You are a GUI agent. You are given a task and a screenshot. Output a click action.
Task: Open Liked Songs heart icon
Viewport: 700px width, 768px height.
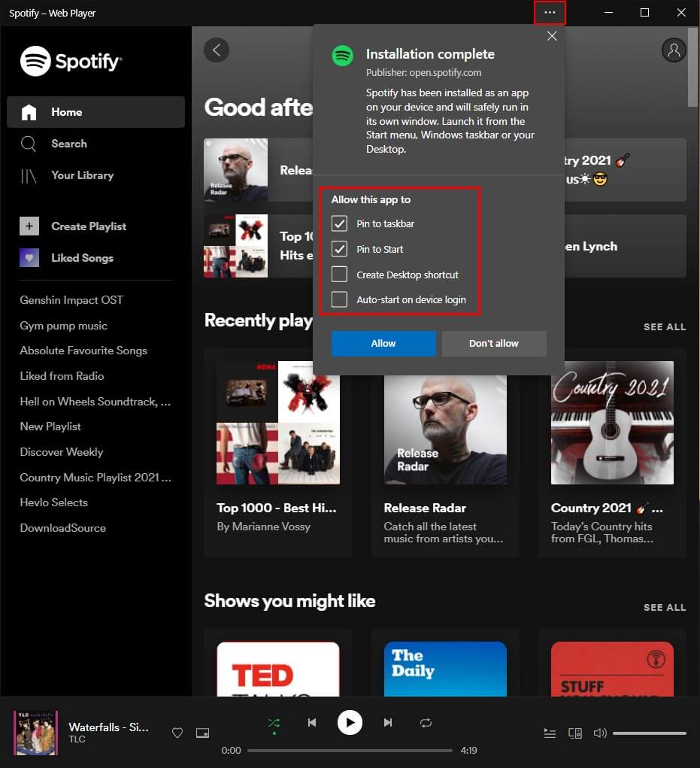(x=29, y=258)
